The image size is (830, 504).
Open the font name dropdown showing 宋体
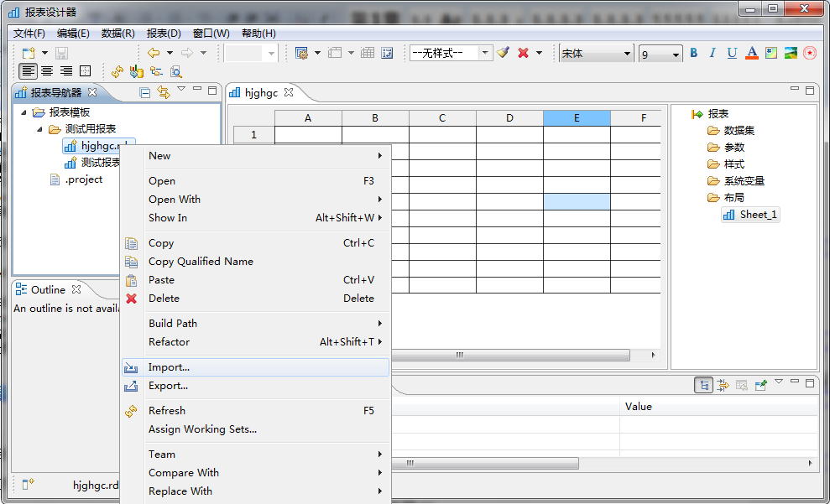(x=596, y=54)
